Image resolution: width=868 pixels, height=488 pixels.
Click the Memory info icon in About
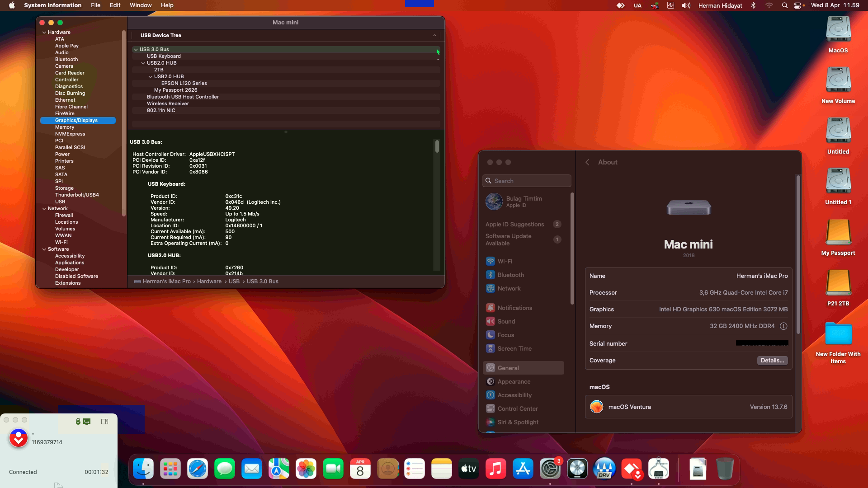tap(783, 326)
